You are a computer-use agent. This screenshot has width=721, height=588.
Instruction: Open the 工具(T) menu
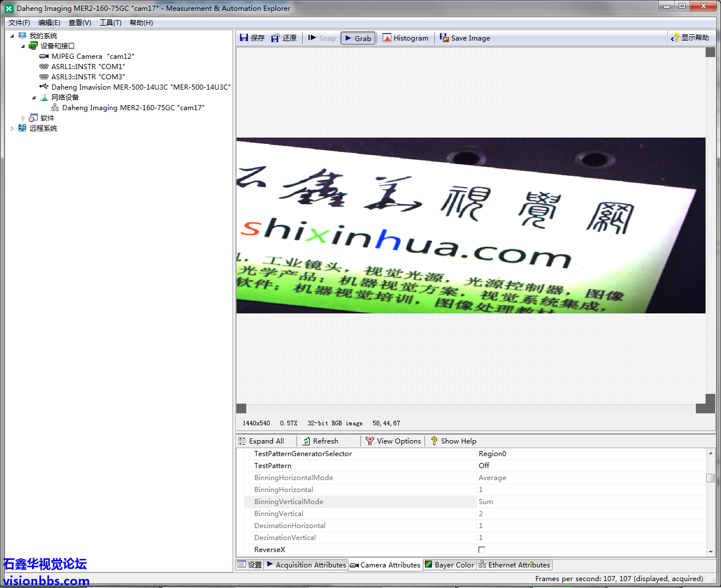[110, 23]
